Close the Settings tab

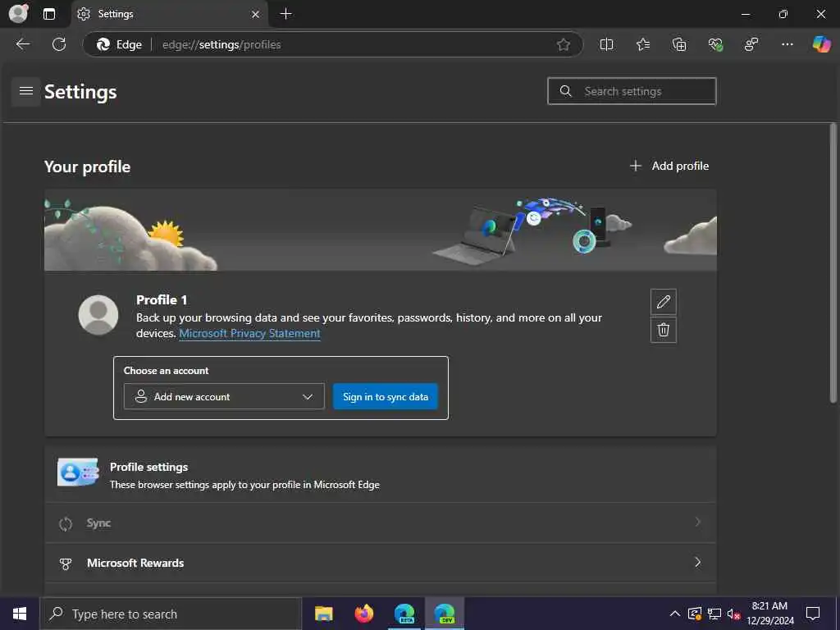click(x=256, y=14)
